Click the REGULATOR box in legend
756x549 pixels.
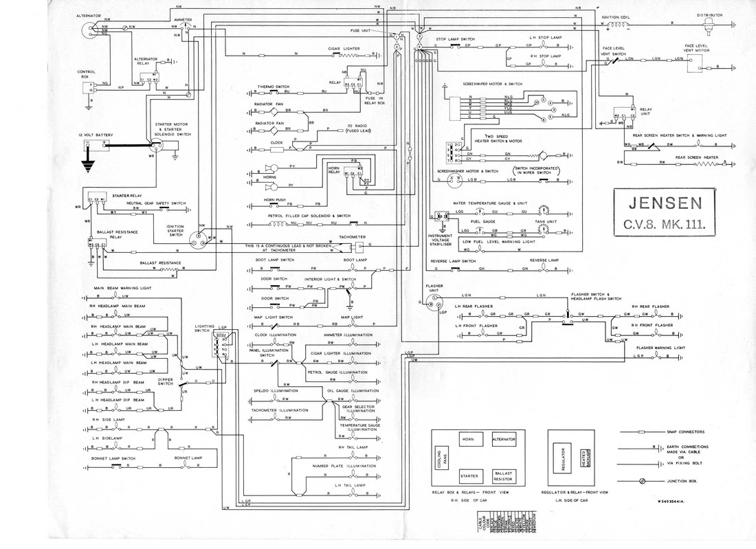point(563,460)
